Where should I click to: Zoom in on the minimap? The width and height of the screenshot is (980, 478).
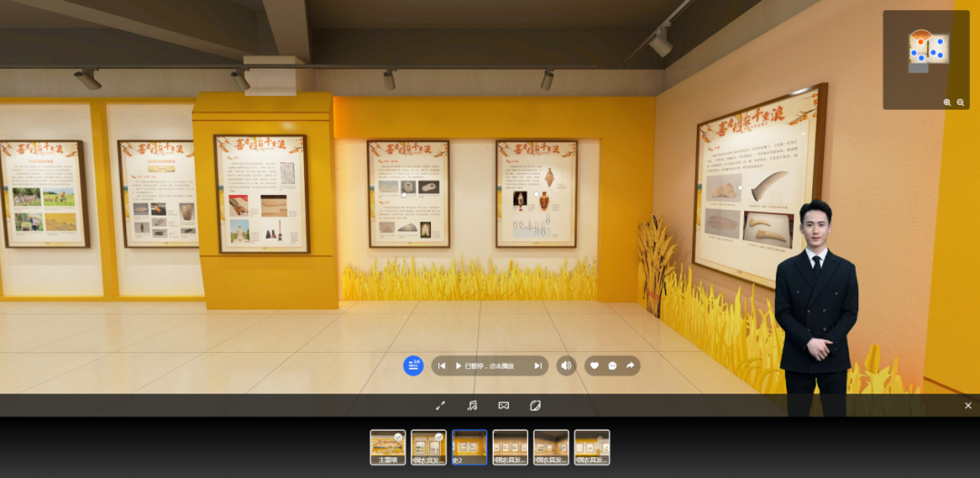947,102
